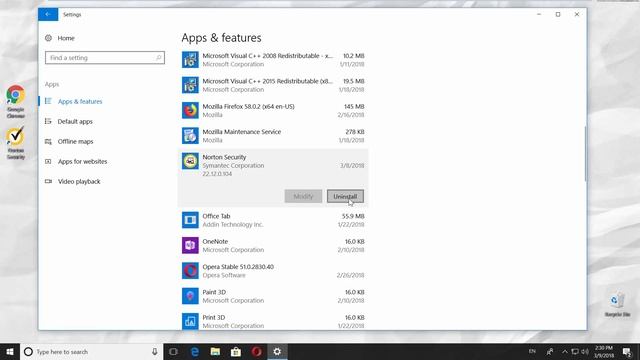Select Office Tab entry text
This screenshot has width=640, height=360.
(x=216, y=216)
